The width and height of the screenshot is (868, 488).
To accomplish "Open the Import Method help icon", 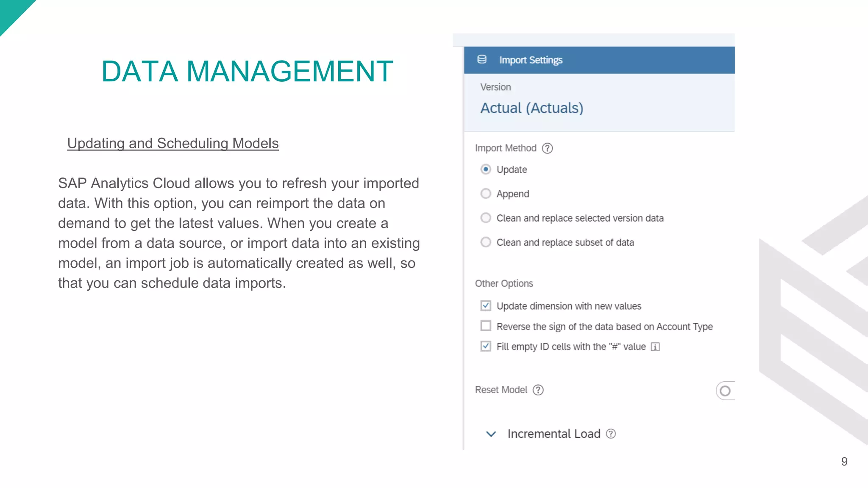I will (x=548, y=148).
